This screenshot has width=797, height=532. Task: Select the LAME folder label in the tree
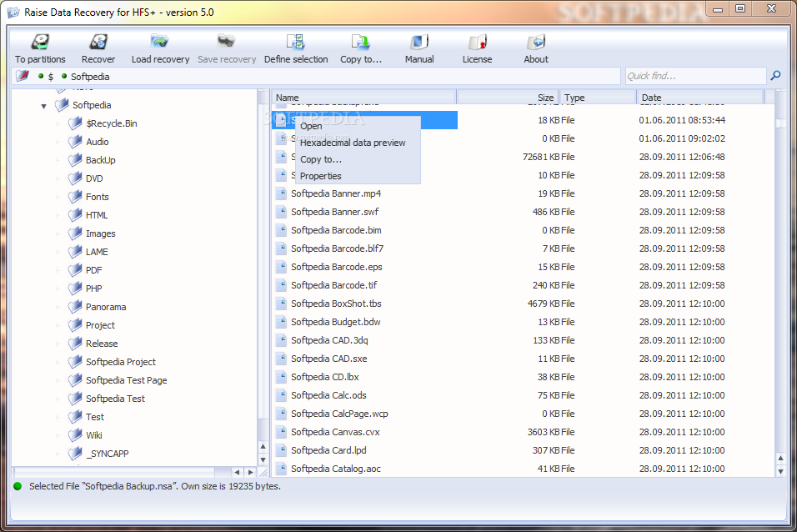point(97,252)
